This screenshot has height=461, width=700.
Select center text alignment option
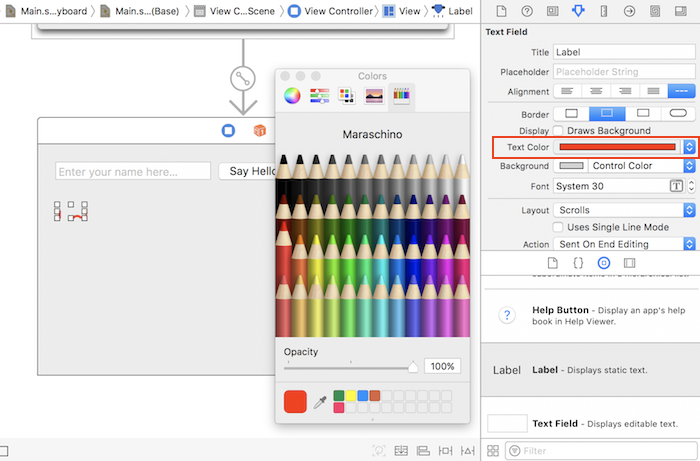tap(599, 91)
